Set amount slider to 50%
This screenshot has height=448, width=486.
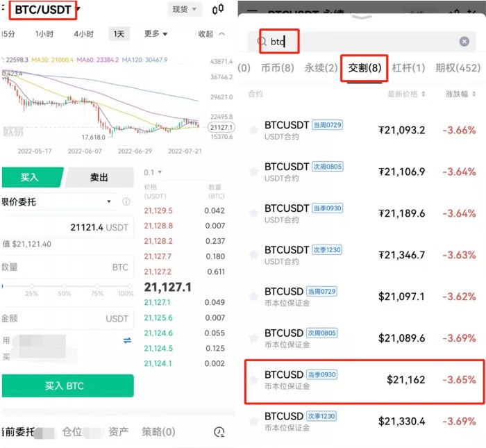[65, 286]
